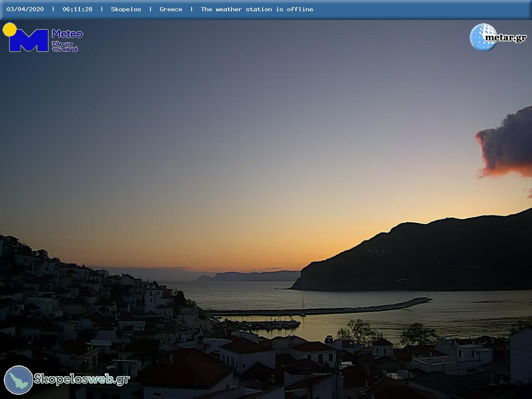
Task: Click the date 03/04/2020 in header
Action: tap(25, 9)
